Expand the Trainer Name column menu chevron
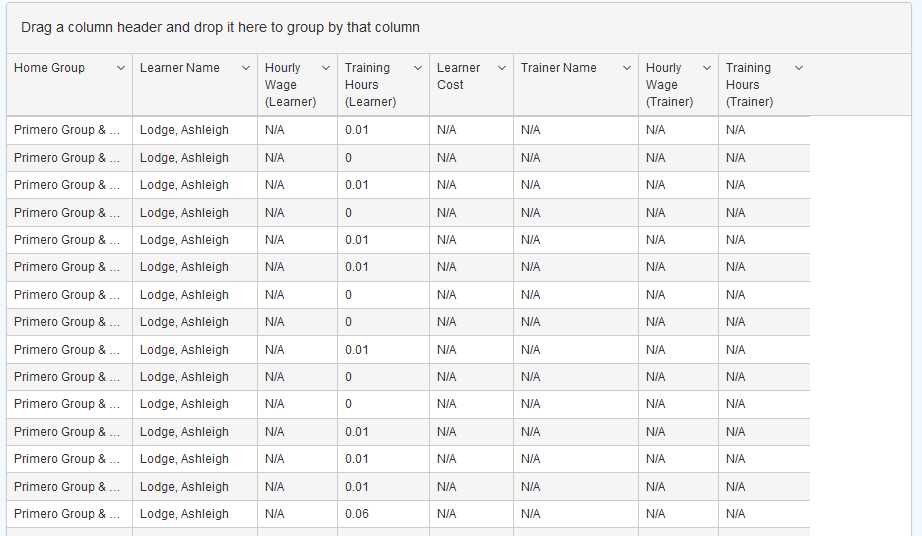Viewport: 922px width, 536px height. click(627, 68)
